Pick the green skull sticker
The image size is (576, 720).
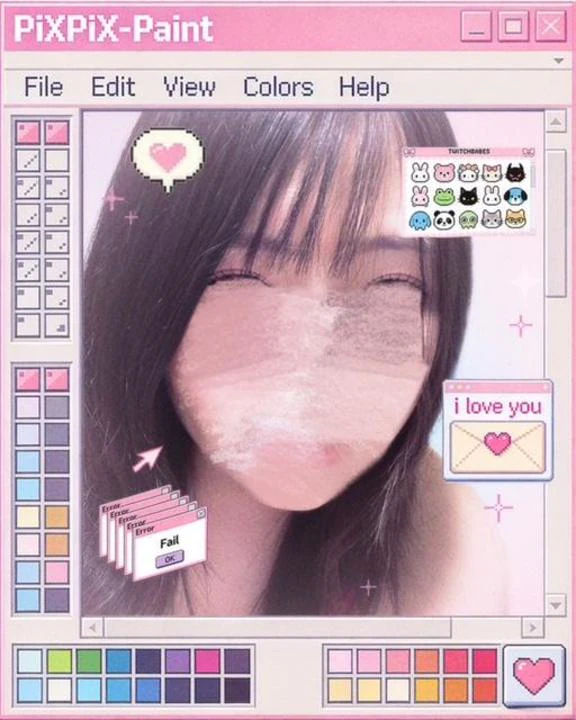(x=468, y=220)
